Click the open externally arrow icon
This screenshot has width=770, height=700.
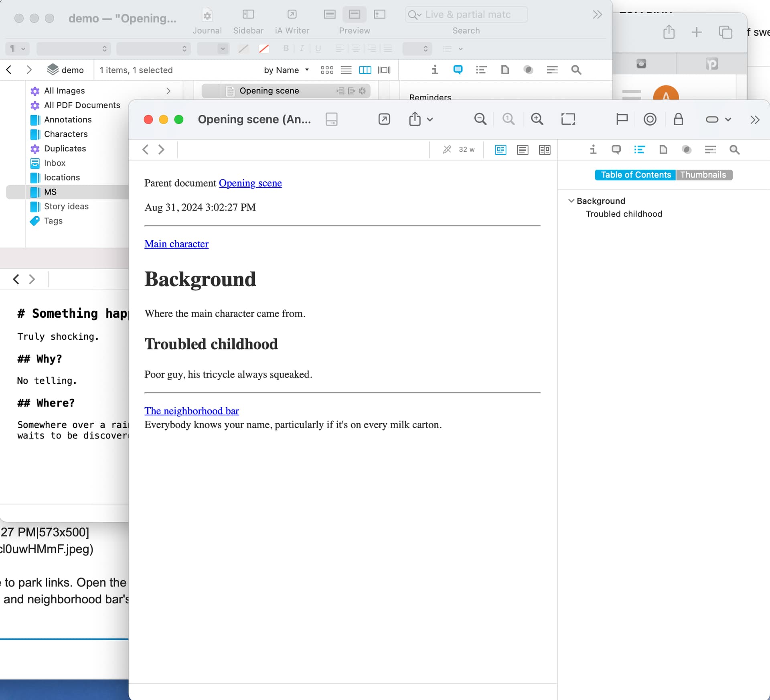384,119
